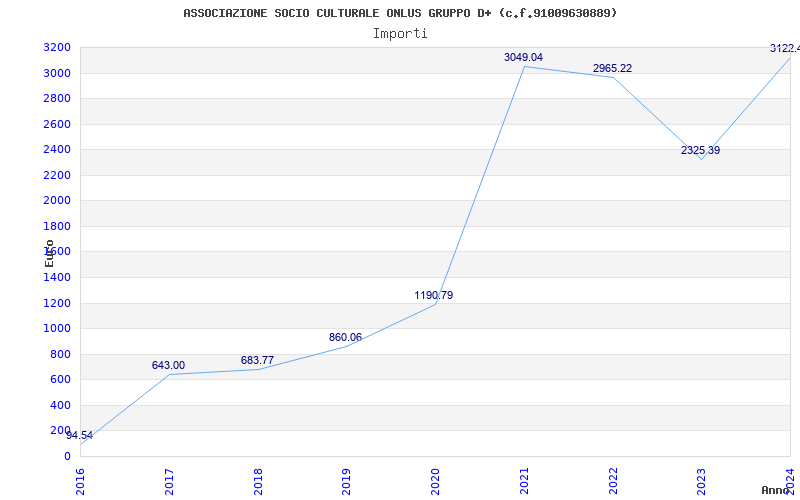Click the 2020 x-axis year label

435,481
